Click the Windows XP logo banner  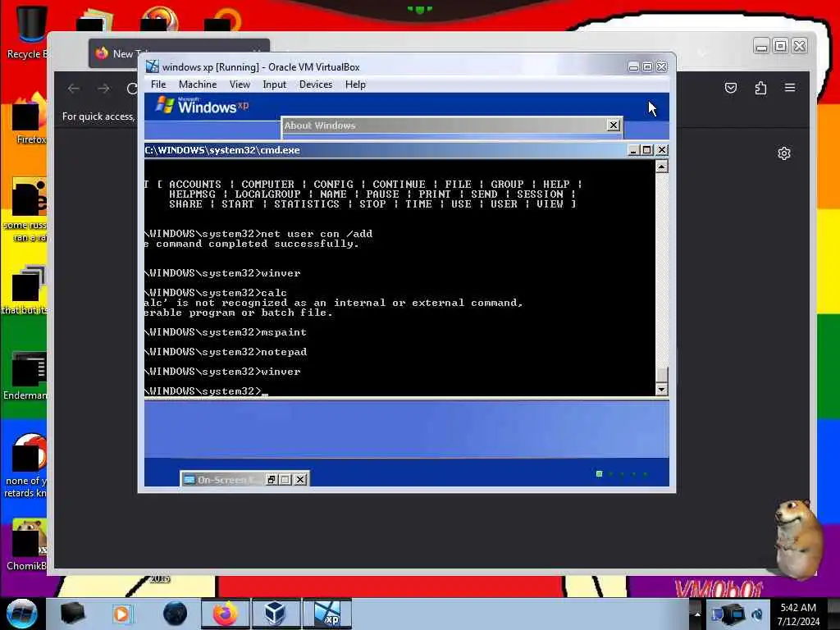[x=203, y=106]
